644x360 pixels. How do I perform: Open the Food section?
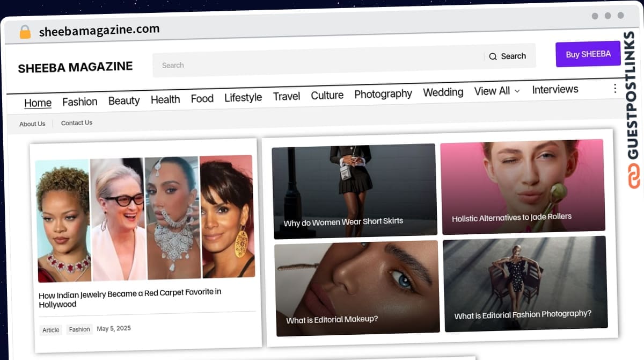click(x=202, y=98)
